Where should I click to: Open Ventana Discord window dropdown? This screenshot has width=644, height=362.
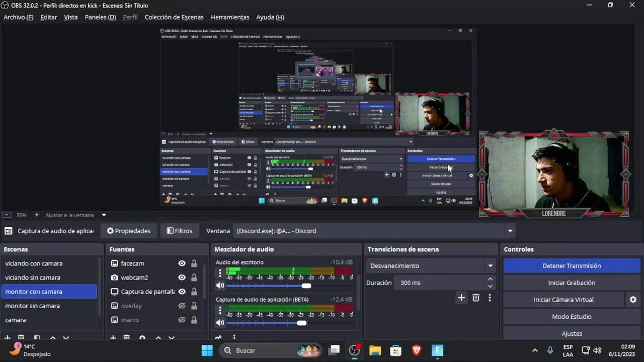coord(510,231)
